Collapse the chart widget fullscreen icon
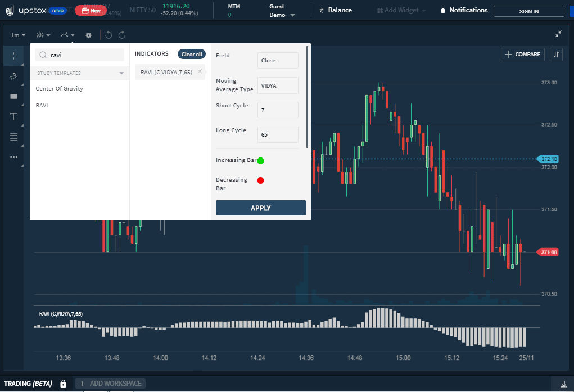 tap(558, 34)
